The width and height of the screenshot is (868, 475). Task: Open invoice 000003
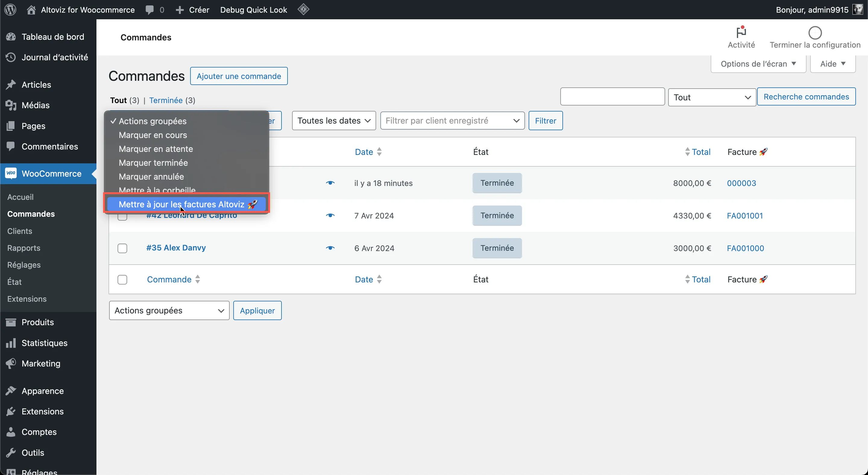click(741, 183)
